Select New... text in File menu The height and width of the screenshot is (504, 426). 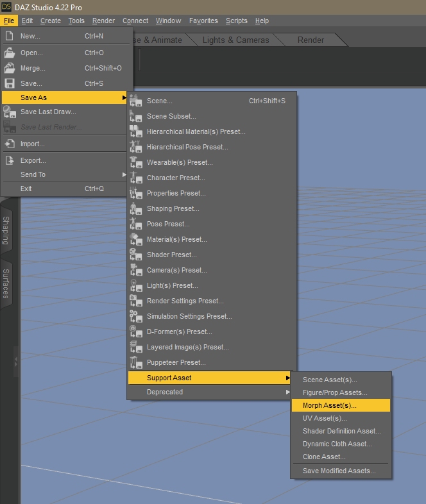click(x=30, y=36)
